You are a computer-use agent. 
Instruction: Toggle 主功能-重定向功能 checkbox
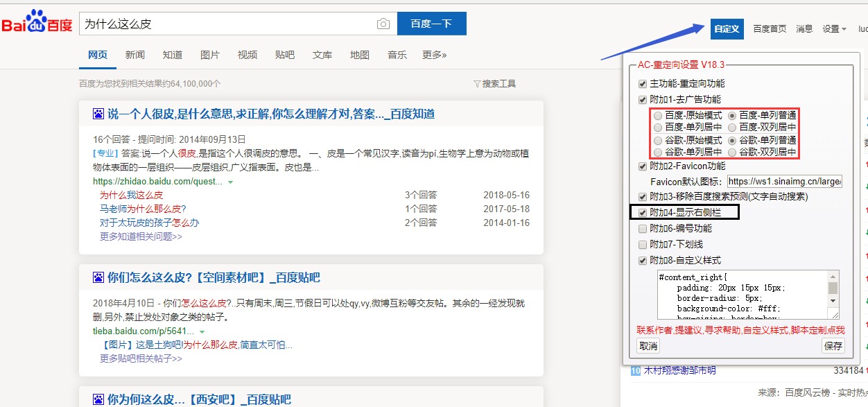coord(643,84)
